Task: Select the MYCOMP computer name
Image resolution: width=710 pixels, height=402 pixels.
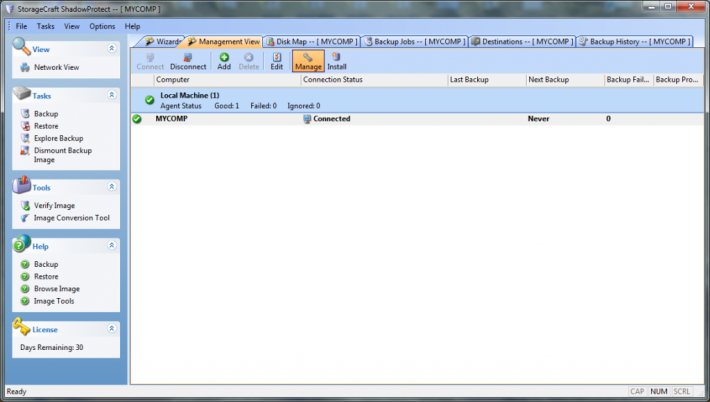Action: [171, 119]
